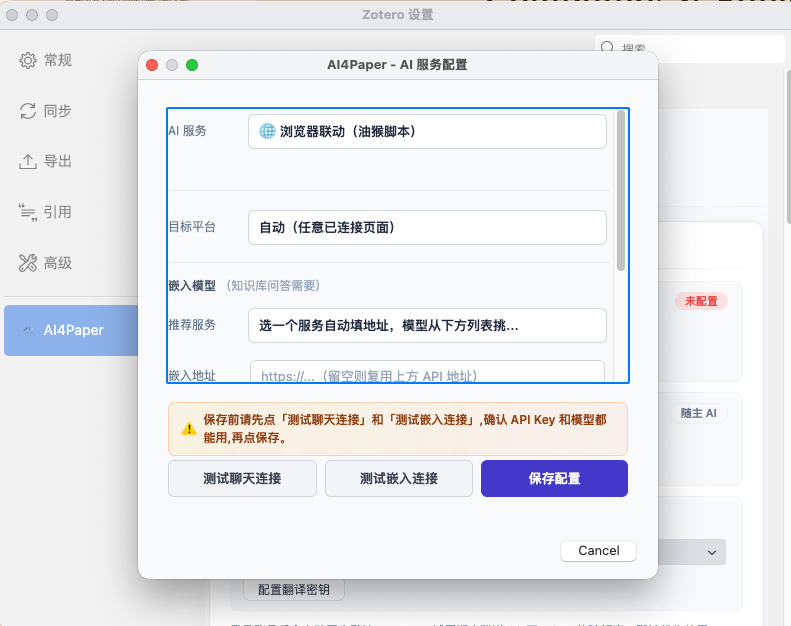Open the 高级 advanced settings pane

45,263
